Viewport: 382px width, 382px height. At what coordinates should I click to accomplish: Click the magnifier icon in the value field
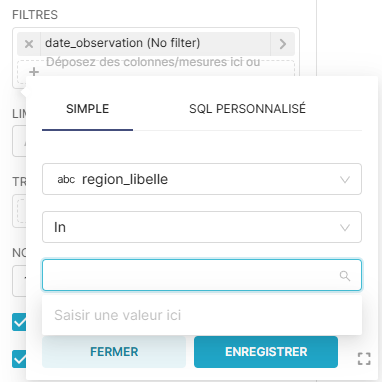pyautogui.click(x=345, y=276)
